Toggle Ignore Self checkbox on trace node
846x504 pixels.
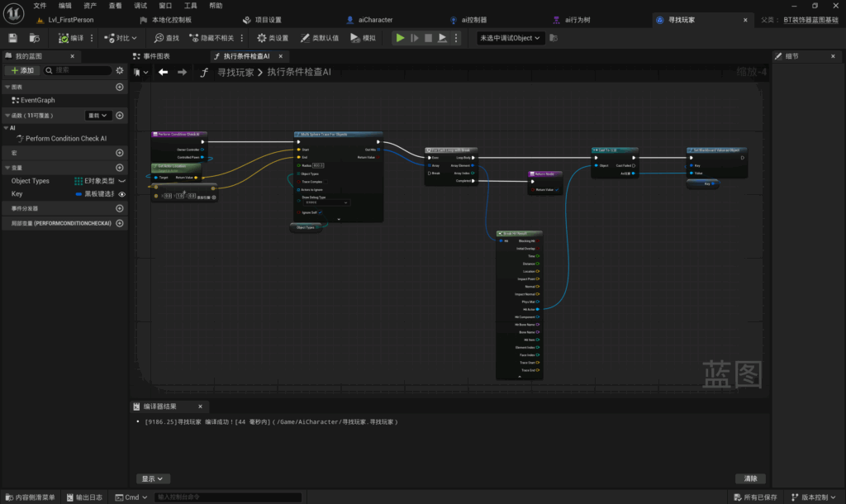pyautogui.click(x=321, y=212)
